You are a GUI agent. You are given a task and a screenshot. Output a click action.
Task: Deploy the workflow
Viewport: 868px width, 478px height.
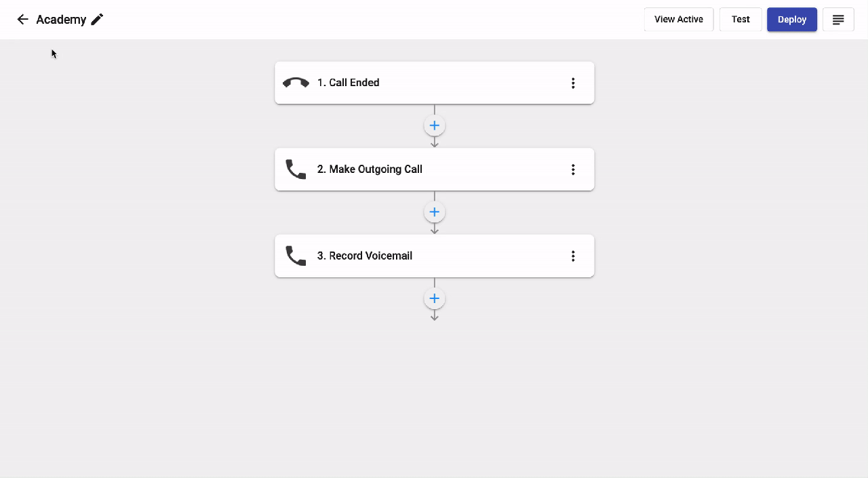tap(792, 20)
